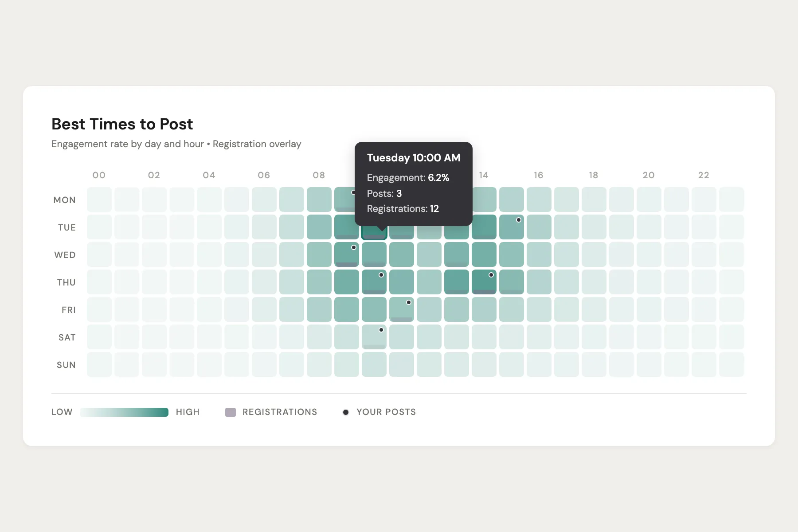Click the post dot on Friday 11:00
This screenshot has height=532, width=798.
pos(409,302)
